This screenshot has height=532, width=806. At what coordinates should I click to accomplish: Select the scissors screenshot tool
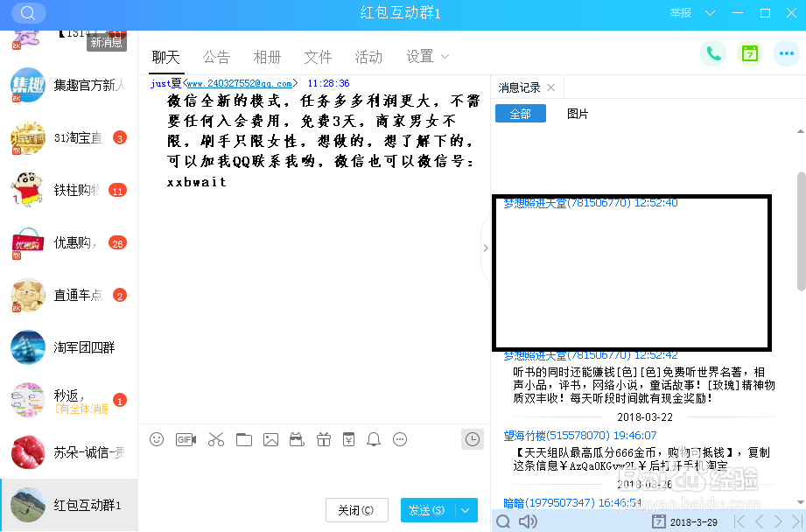tap(216, 439)
